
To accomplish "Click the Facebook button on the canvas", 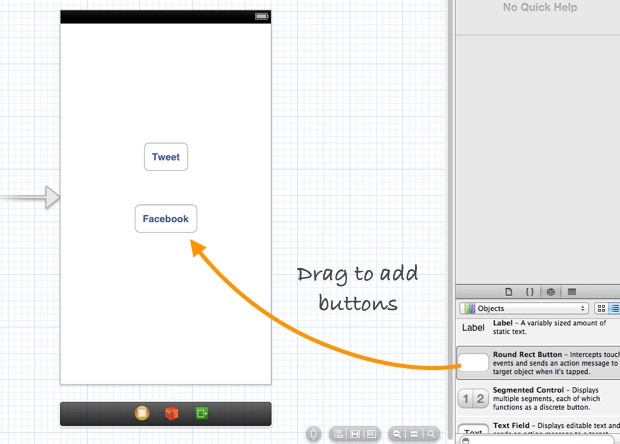I will coord(166,218).
